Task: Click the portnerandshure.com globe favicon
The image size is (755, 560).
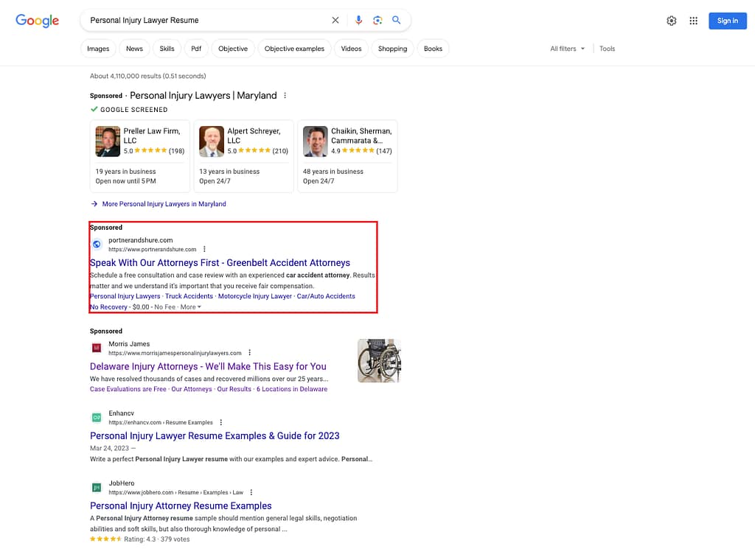Action: pyautogui.click(x=97, y=245)
